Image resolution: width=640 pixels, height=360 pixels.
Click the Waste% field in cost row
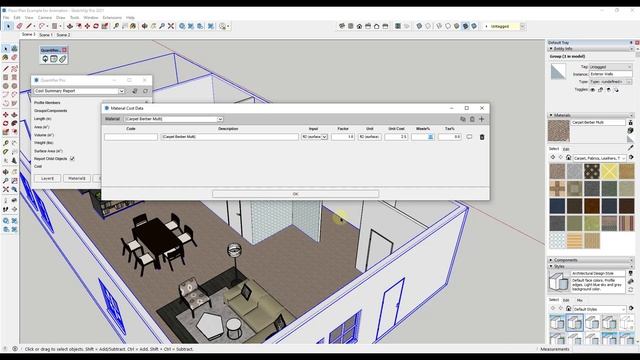tap(423, 137)
